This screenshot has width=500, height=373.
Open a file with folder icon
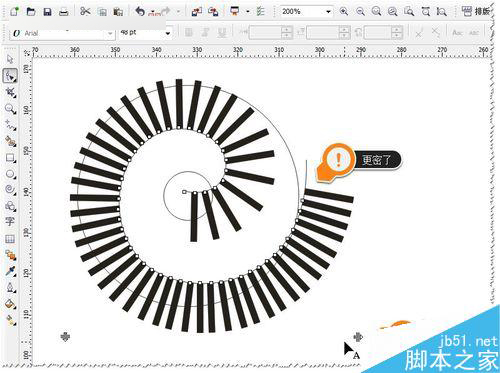coord(31,12)
